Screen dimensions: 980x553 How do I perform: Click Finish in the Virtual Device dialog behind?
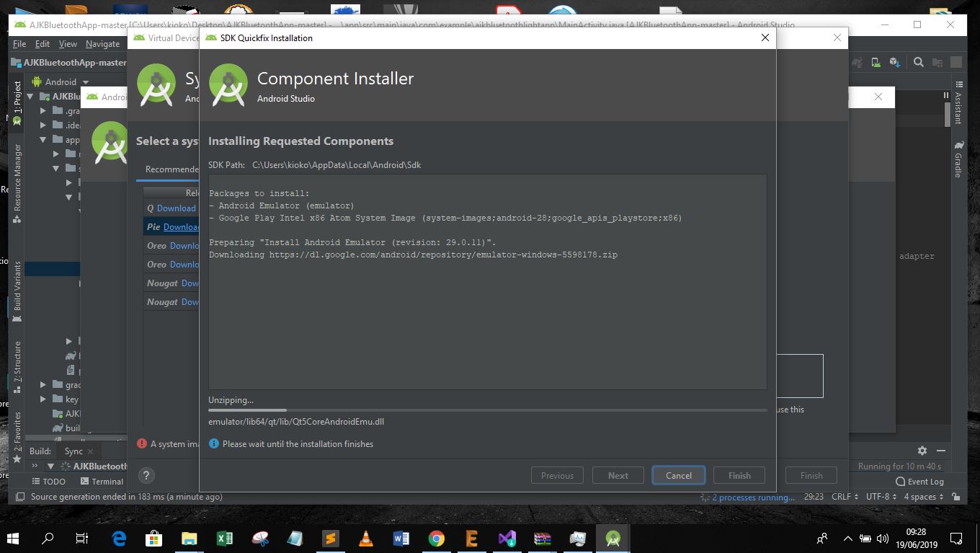811,475
